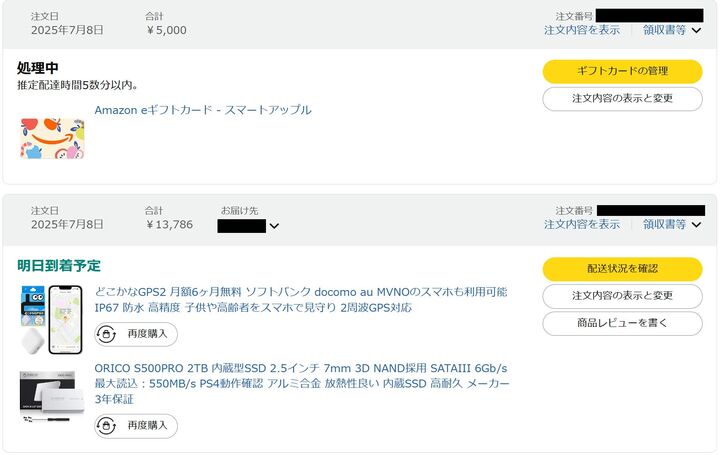
Task: Click 注文内容の表示と変更 for the gift card order
Action: (622, 98)
